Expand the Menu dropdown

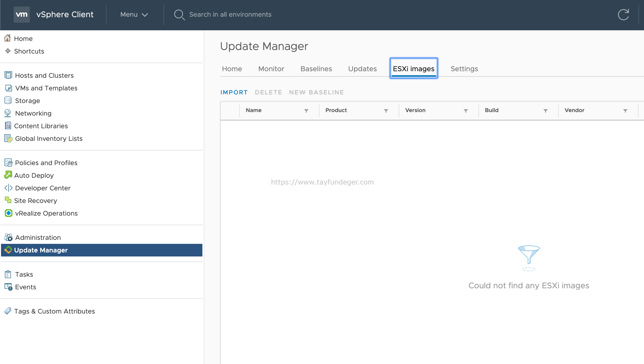click(134, 15)
